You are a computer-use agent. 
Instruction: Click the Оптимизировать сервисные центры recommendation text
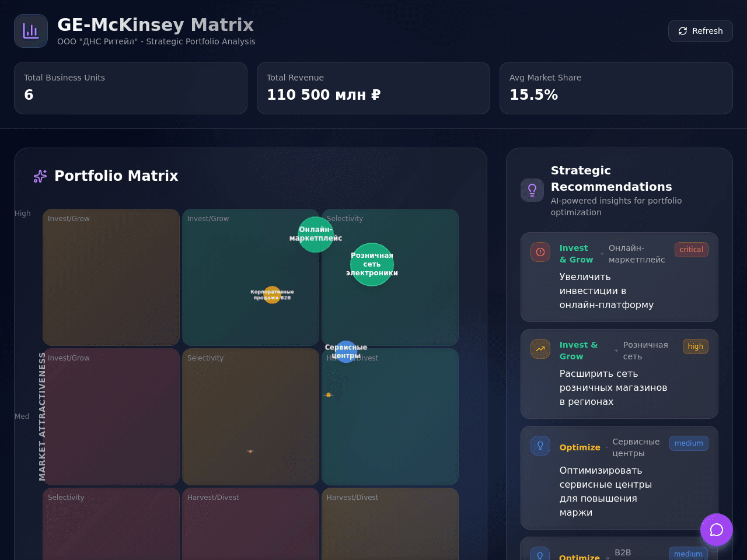(606, 492)
